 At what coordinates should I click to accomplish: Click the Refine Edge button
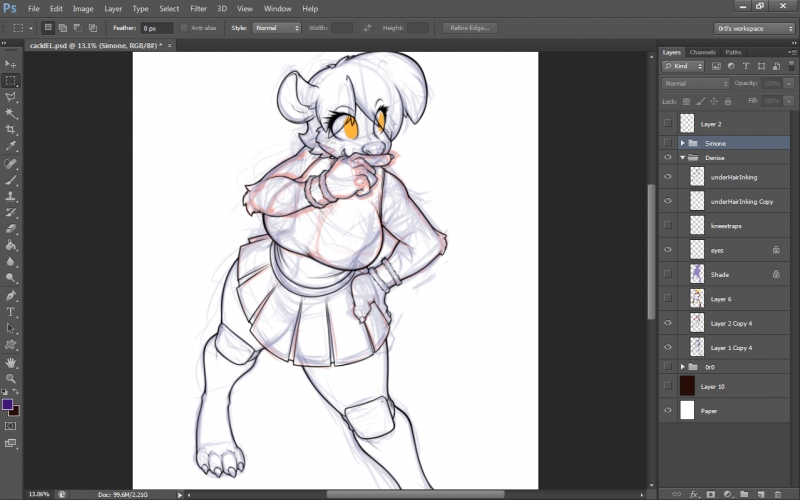(468, 28)
